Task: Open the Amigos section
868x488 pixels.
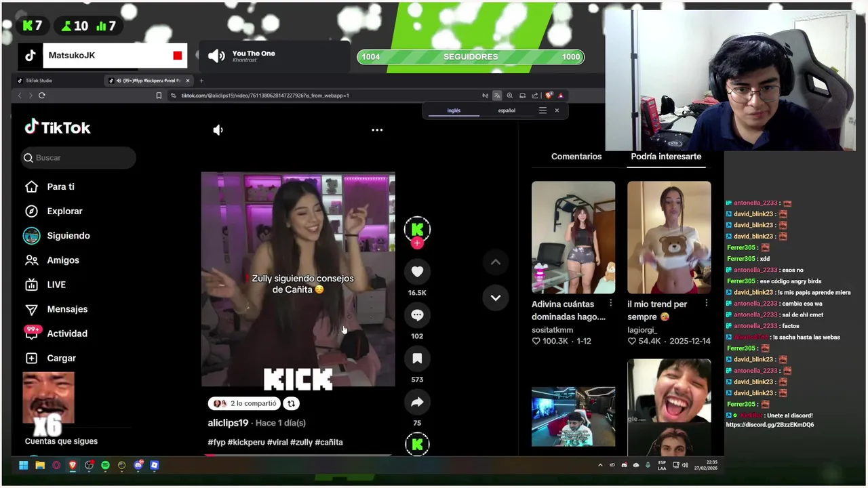Action: [52, 260]
